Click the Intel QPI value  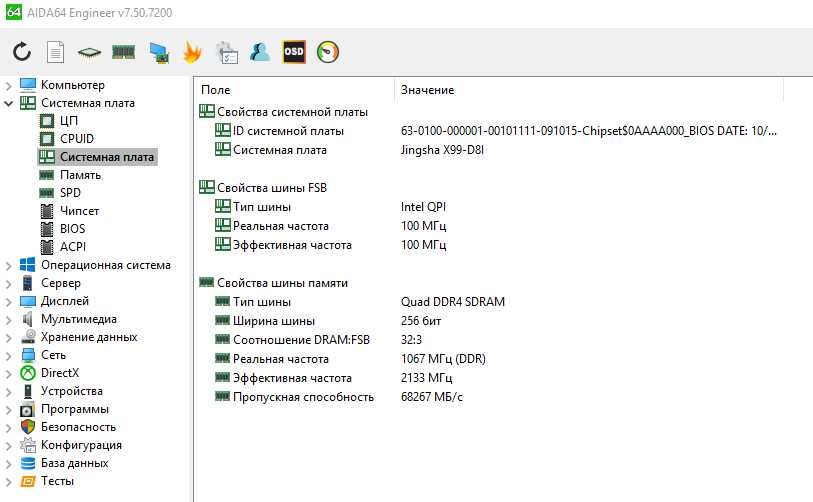423,207
